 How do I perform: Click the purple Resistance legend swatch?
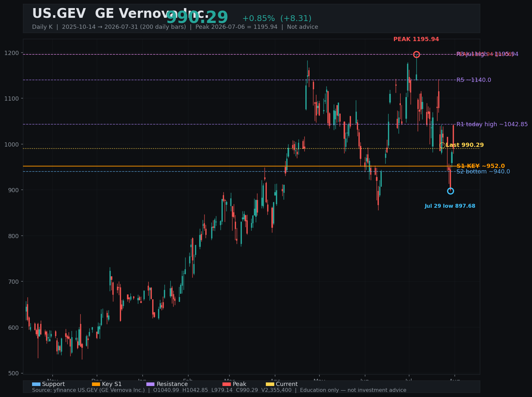(151, 384)
